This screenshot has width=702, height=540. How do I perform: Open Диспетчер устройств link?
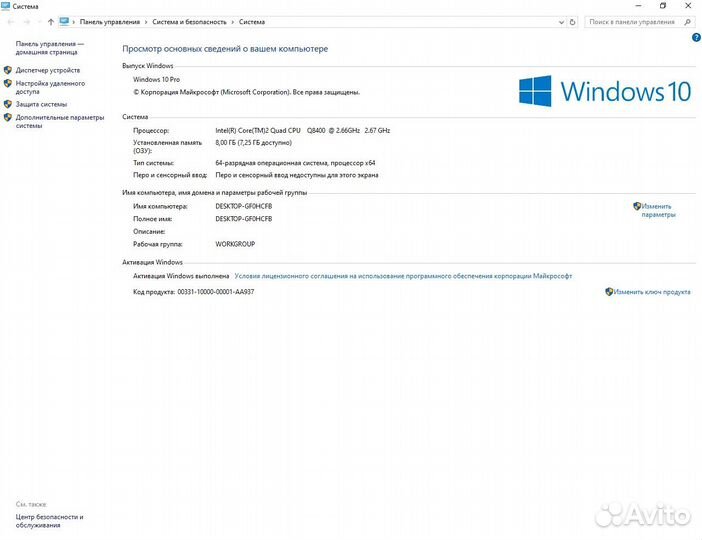pyautogui.click(x=48, y=70)
